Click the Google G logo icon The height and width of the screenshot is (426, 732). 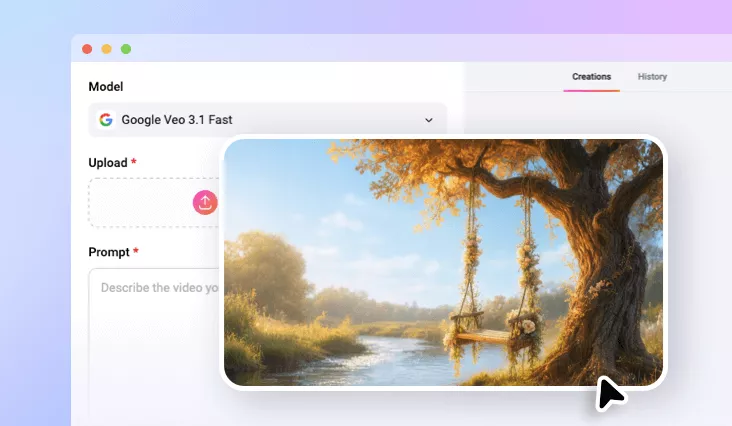click(106, 120)
